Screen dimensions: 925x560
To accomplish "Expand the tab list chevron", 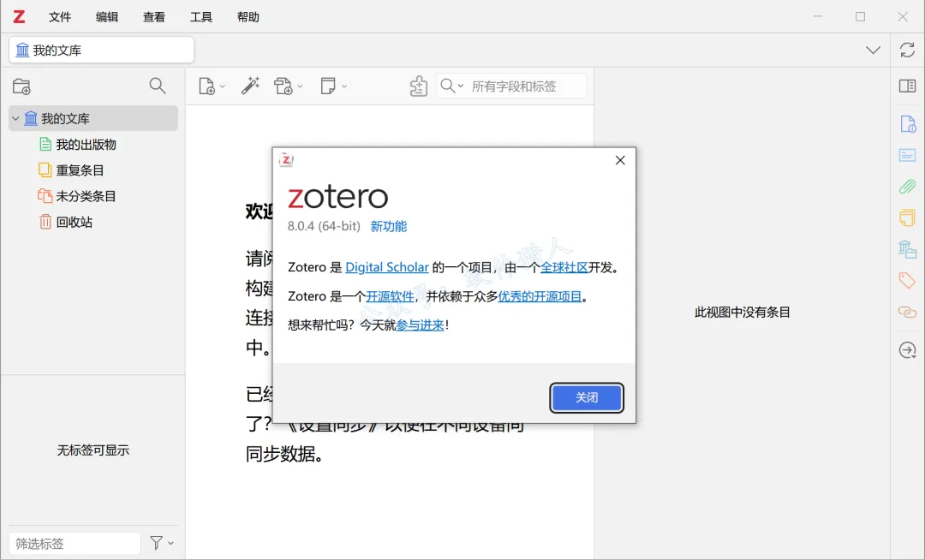I will pyautogui.click(x=873, y=51).
